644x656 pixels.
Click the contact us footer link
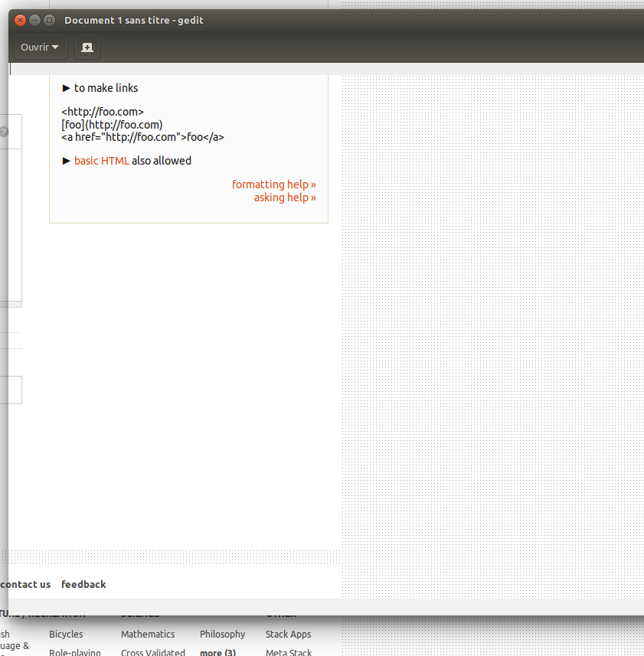25,585
